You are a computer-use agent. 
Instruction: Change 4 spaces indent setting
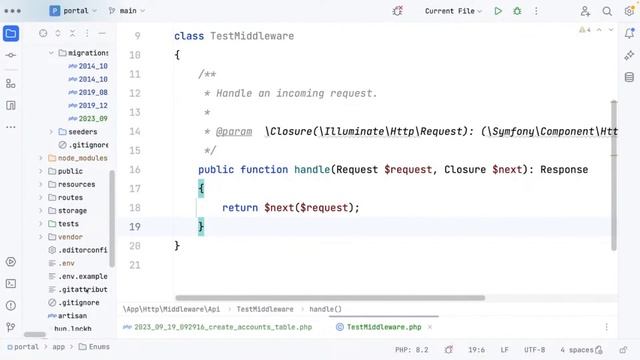click(x=577, y=350)
